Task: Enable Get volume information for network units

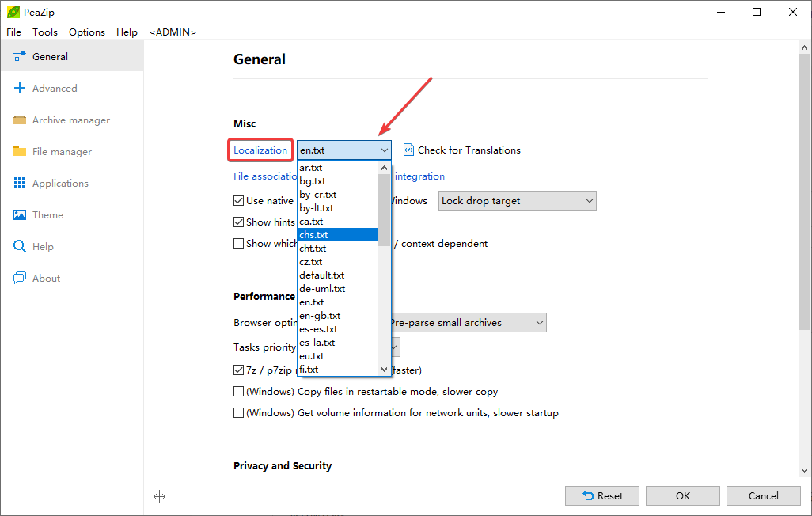Action: coord(239,413)
